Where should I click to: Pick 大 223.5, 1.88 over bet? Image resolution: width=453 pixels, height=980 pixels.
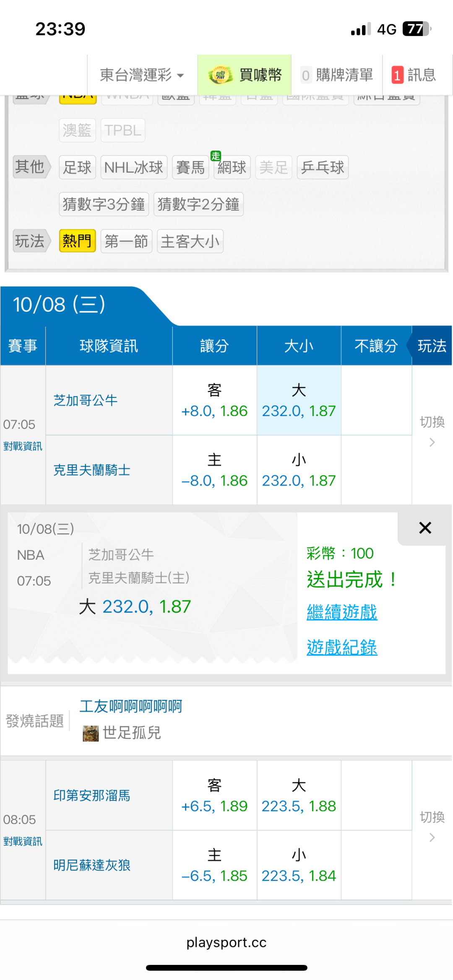click(299, 795)
